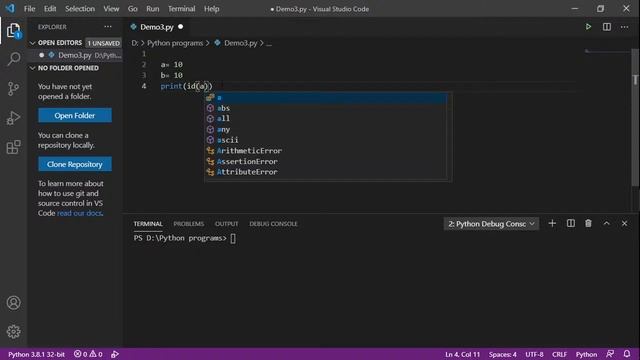Click CRLF end of line selector
The height and width of the screenshot is (360, 640).
559,354
